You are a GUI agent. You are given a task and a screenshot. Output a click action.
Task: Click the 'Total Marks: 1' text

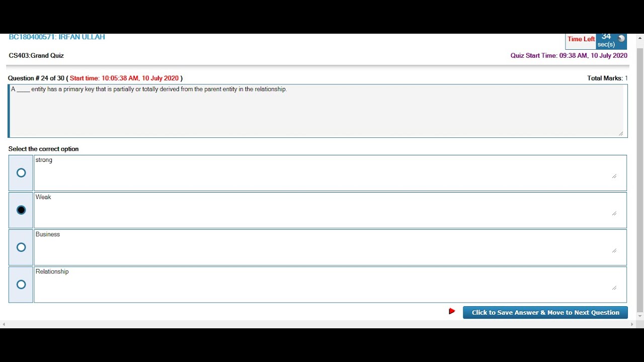point(607,78)
